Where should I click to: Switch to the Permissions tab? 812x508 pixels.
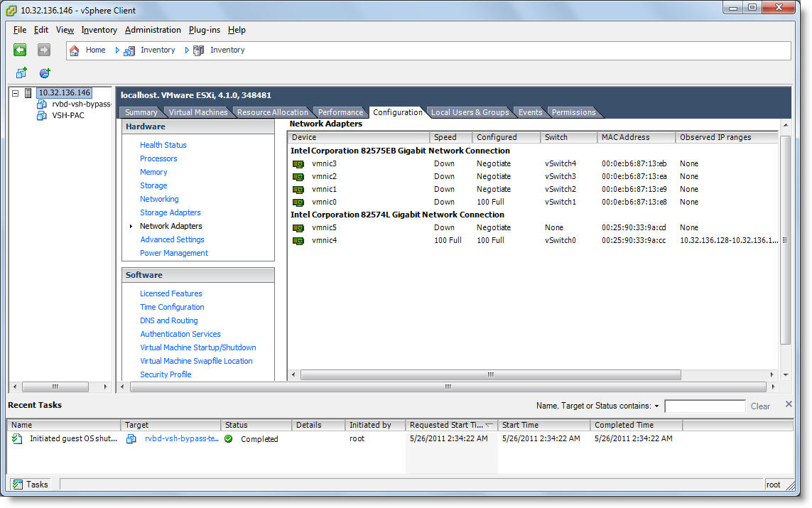click(x=573, y=112)
